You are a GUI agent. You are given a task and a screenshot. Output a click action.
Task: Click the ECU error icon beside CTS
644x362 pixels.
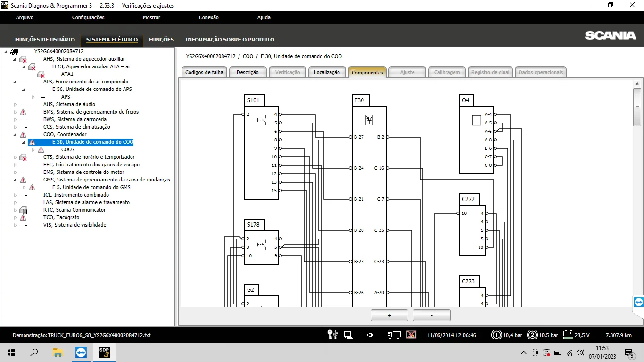(23, 157)
